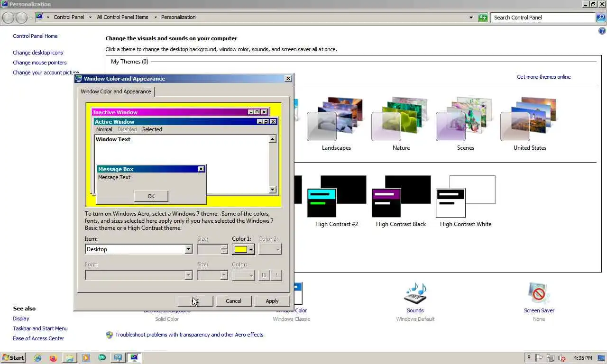
Task: Click the Show desktop button beside the clock
Action: pyautogui.click(x=602, y=358)
